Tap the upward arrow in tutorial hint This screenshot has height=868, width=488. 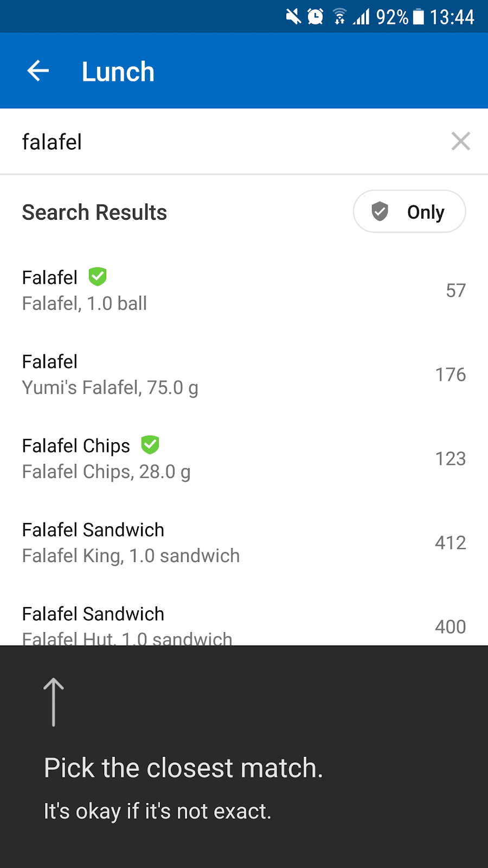[54, 701]
